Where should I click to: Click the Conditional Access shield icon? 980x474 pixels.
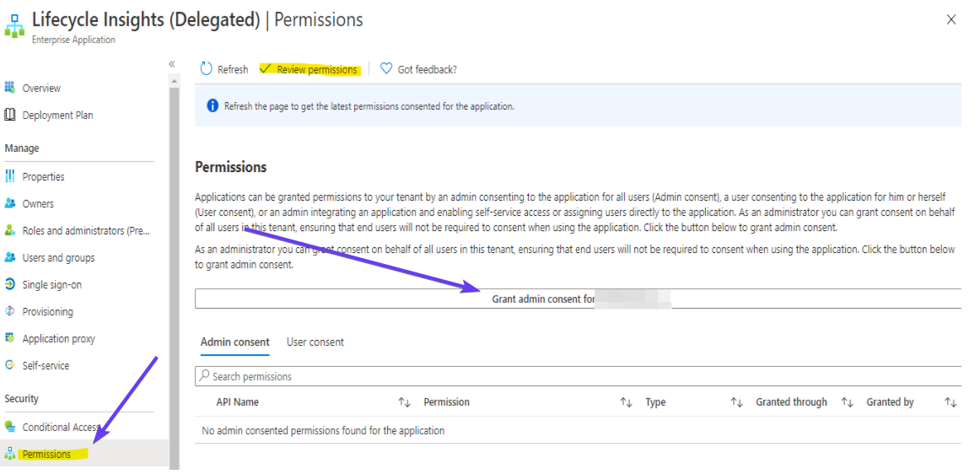click(9, 427)
